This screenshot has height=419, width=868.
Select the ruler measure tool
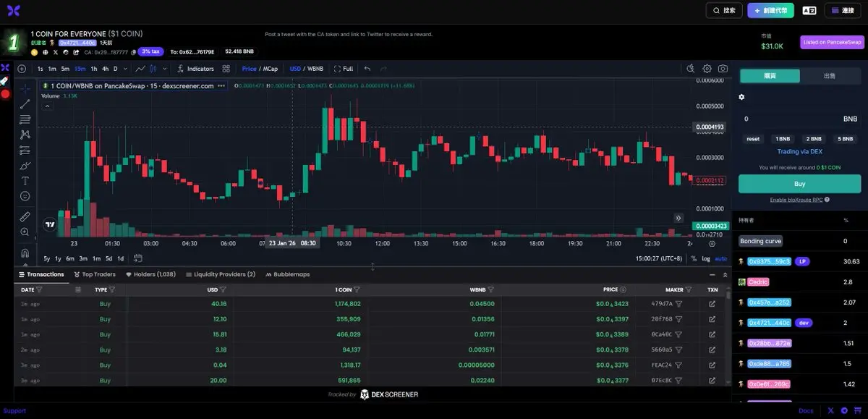(25, 216)
